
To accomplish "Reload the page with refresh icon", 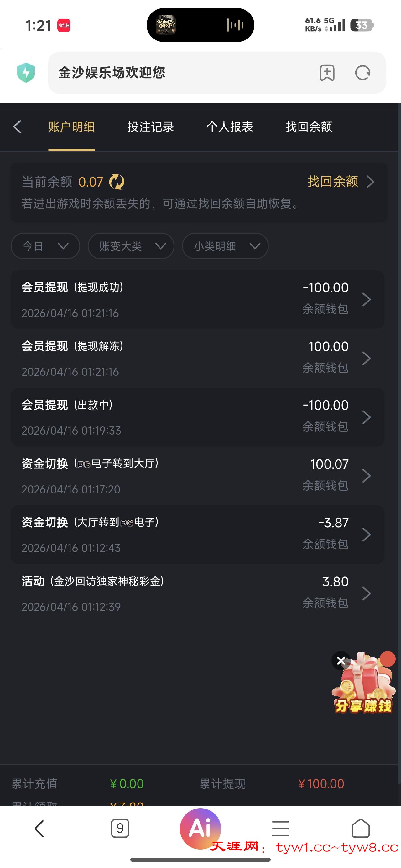I will (362, 73).
